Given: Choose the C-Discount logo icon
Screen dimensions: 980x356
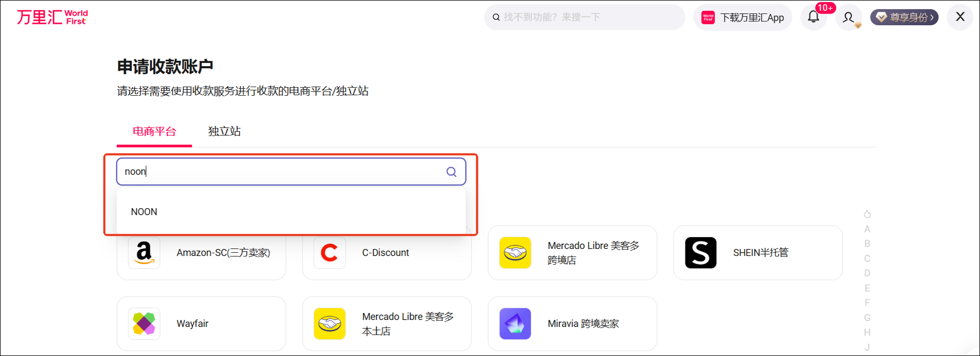Looking at the screenshot, I should [329, 253].
